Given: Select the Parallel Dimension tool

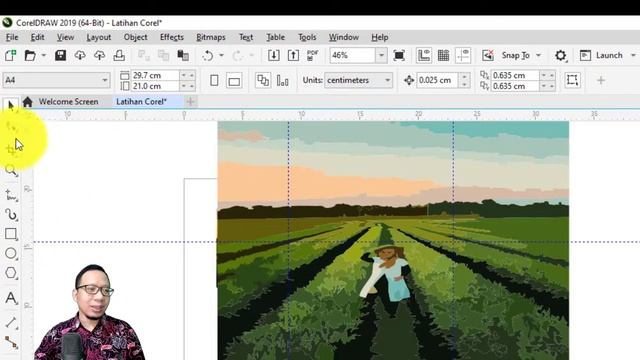Looking at the screenshot, I should point(11,322).
